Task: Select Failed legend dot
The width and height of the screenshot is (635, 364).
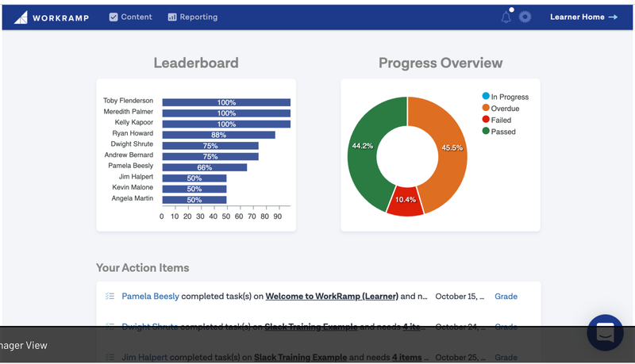Action: pyautogui.click(x=486, y=119)
